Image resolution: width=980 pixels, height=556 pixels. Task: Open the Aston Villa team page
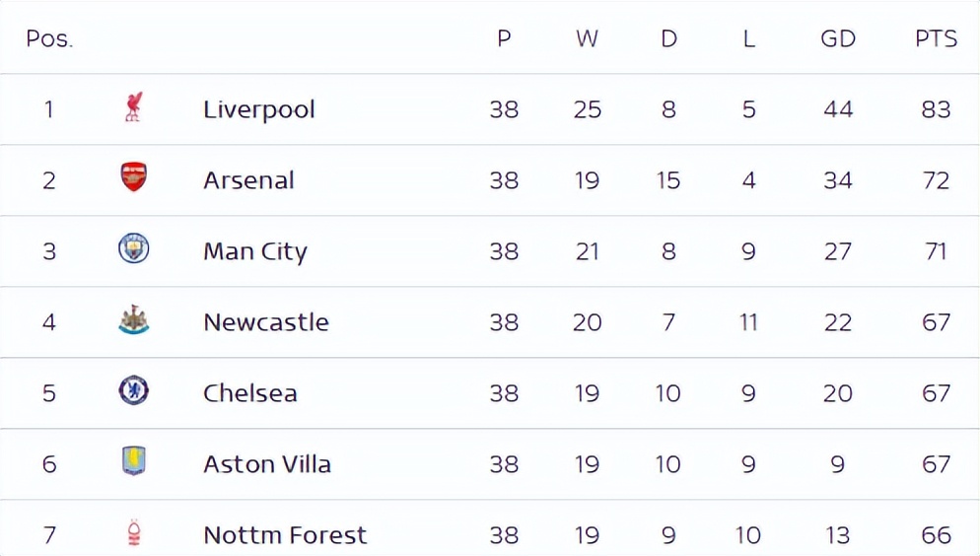click(x=266, y=463)
